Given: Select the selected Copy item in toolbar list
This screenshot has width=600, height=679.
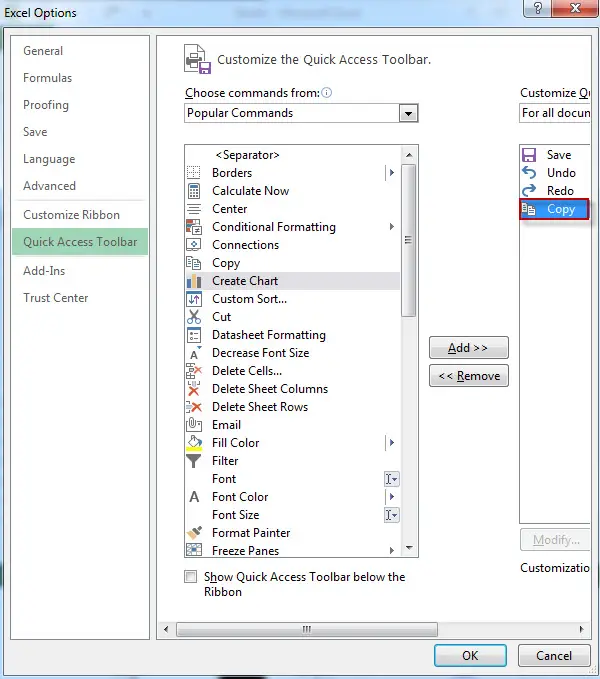Looking at the screenshot, I should (554, 209).
